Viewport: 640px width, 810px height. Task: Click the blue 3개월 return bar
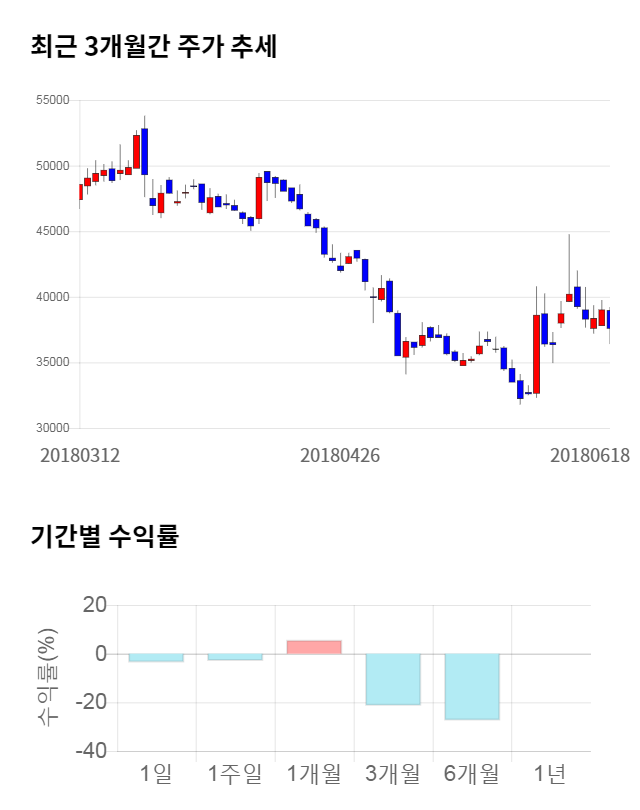pyautogui.click(x=393, y=679)
